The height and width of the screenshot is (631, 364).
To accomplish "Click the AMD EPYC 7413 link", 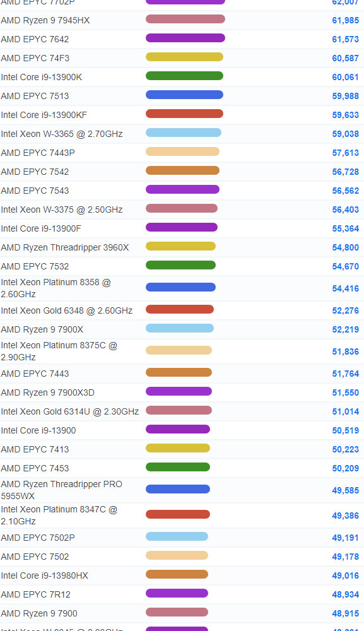I will click(35, 449).
